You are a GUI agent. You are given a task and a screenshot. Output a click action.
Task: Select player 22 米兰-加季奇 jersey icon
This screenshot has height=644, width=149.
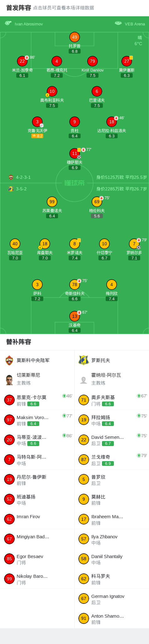click(22, 61)
